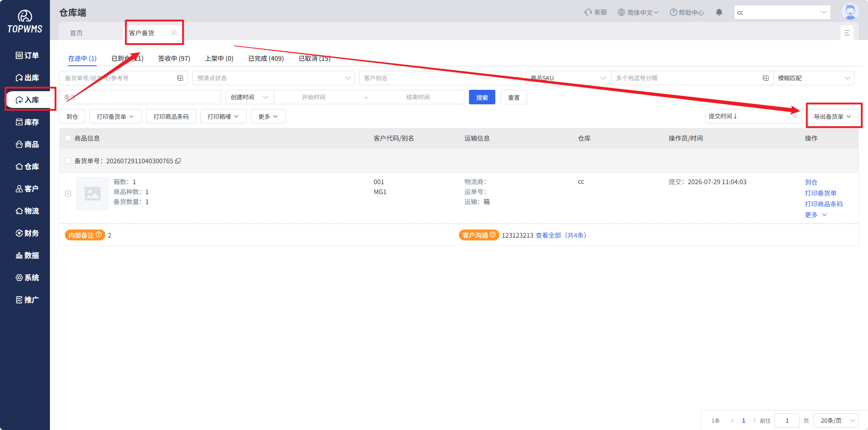Select 入库 in the sidebar
The height and width of the screenshot is (430, 868).
coord(27,100)
